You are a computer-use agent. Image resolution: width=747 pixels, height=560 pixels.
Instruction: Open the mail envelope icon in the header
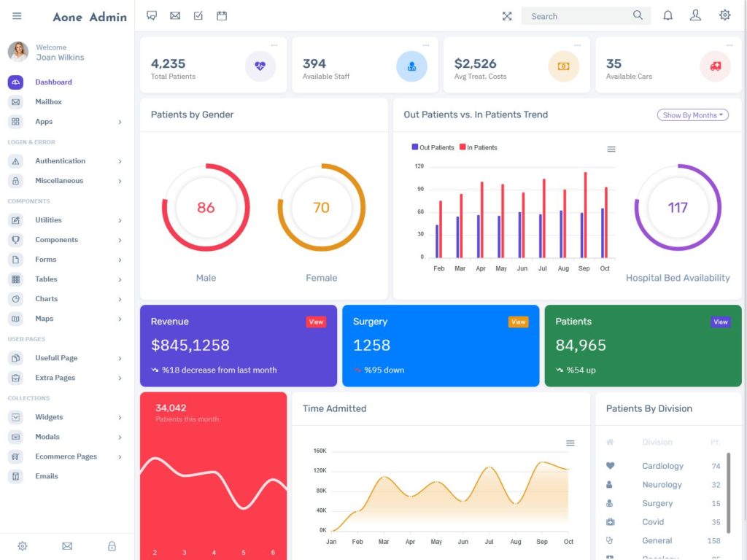(x=175, y=15)
